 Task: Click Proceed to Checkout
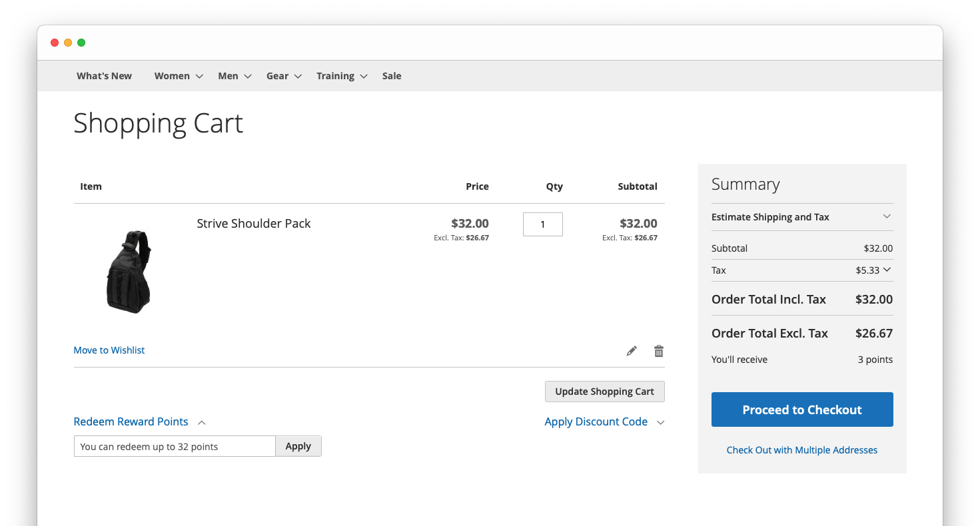click(x=801, y=409)
